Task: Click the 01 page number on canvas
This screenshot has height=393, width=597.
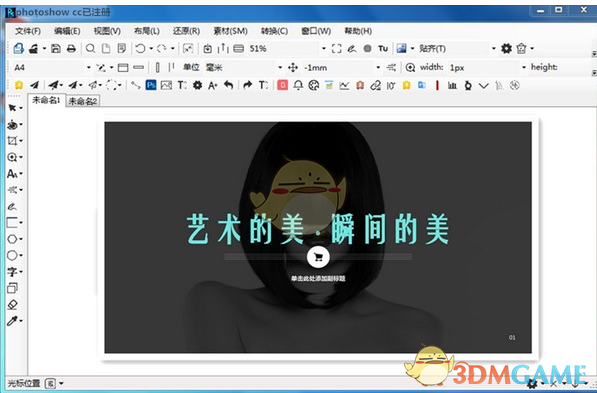Action: [x=512, y=337]
